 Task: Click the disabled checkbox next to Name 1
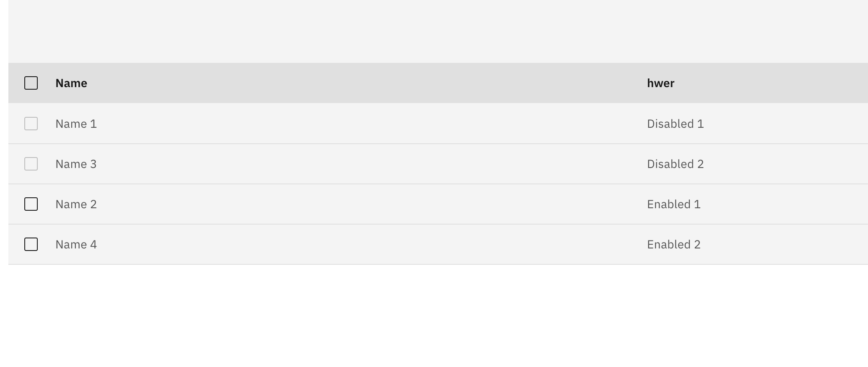[x=31, y=124]
